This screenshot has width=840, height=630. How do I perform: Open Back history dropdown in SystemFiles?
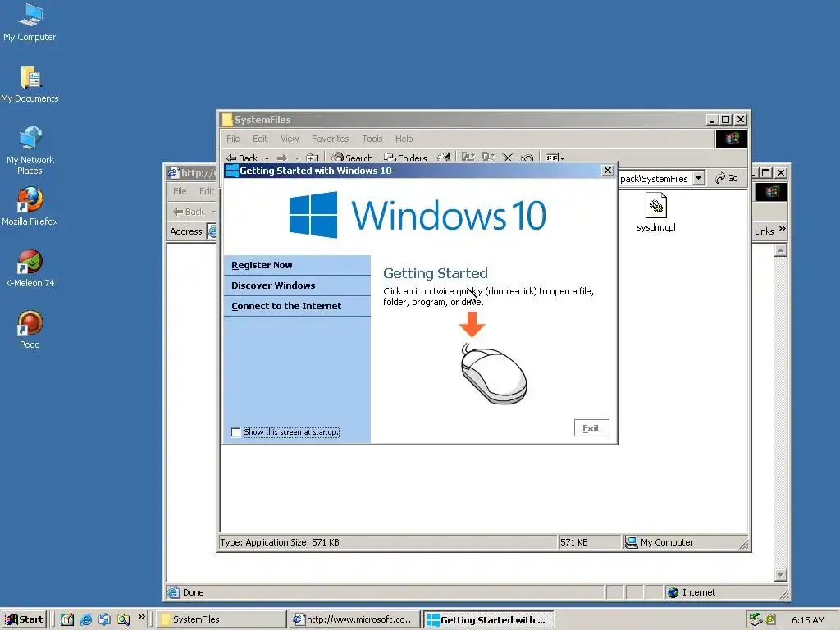click(267, 158)
